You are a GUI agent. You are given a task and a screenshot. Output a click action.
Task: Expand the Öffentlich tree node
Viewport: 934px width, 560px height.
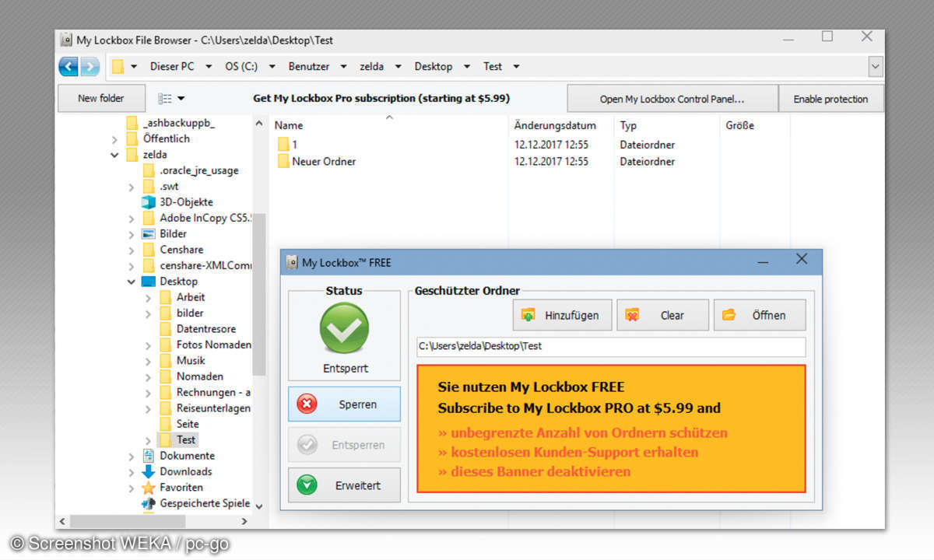point(114,139)
